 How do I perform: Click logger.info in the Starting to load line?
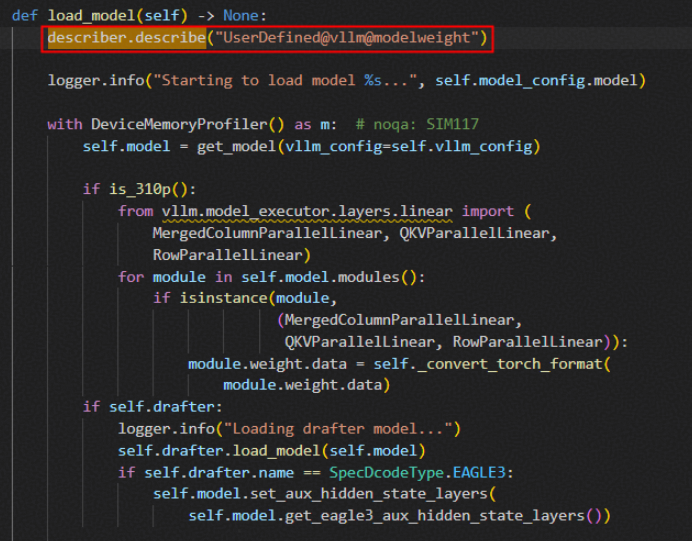pyautogui.click(x=96, y=80)
